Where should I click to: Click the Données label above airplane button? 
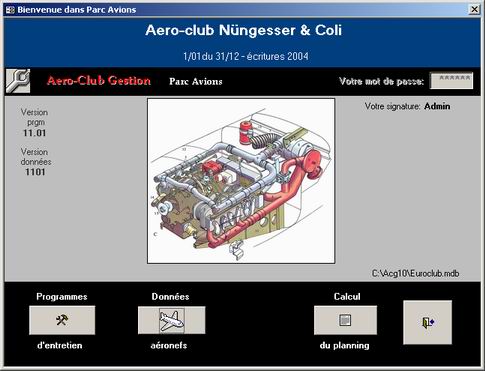pyautogui.click(x=170, y=297)
